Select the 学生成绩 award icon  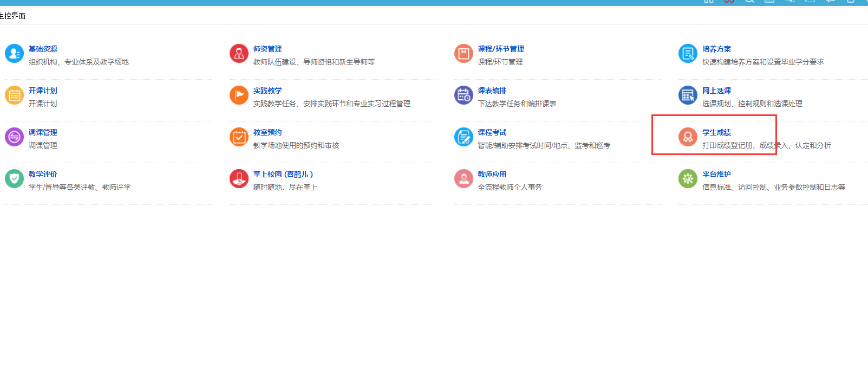(x=688, y=137)
